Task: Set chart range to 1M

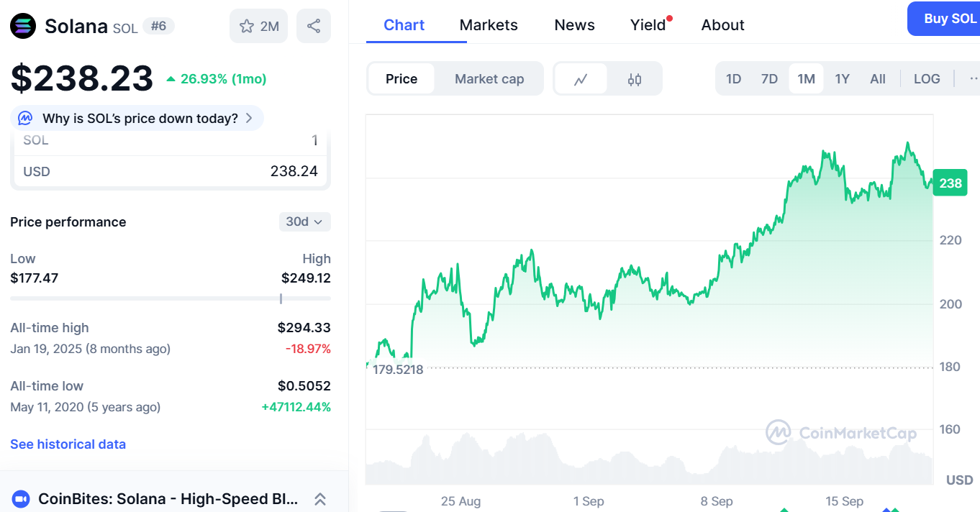Action: tap(806, 78)
